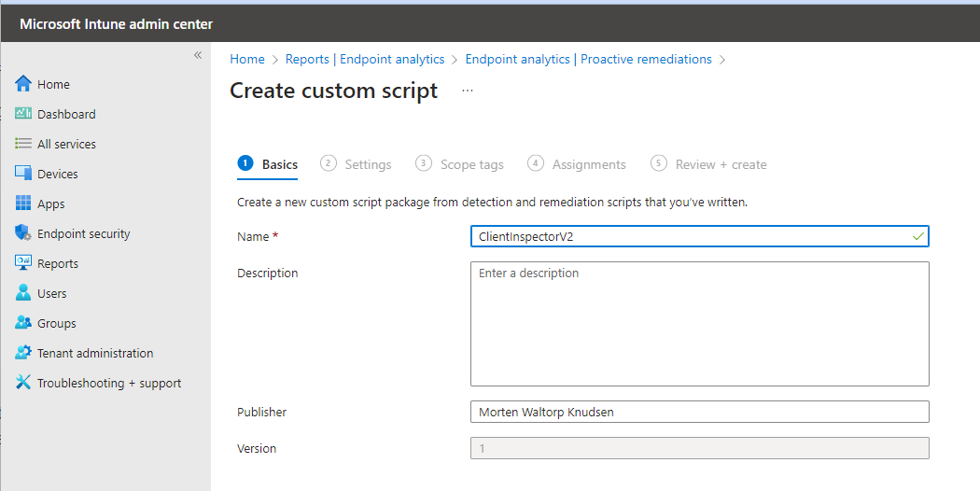Select the Assignments step tab
Screen dimensions: 980x491
pyautogui.click(x=588, y=164)
